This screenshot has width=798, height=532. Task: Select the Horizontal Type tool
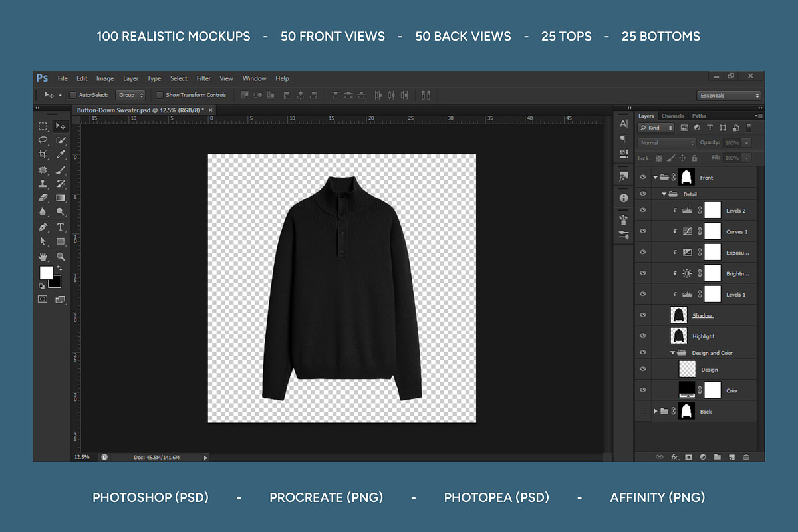coord(61,227)
